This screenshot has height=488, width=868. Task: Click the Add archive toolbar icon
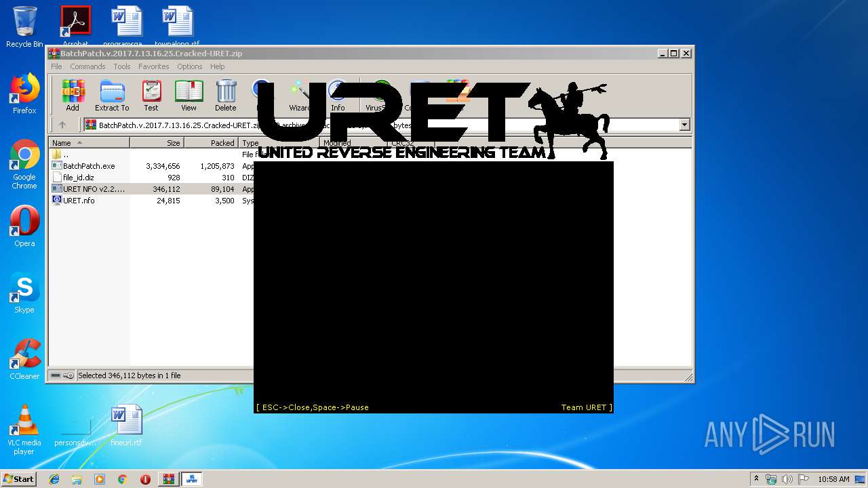[x=73, y=95]
